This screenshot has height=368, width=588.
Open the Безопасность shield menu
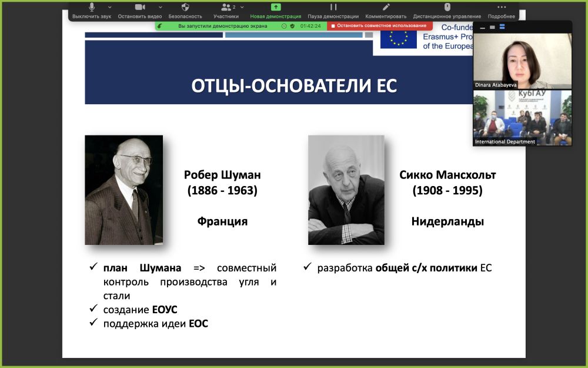pos(185,8)
